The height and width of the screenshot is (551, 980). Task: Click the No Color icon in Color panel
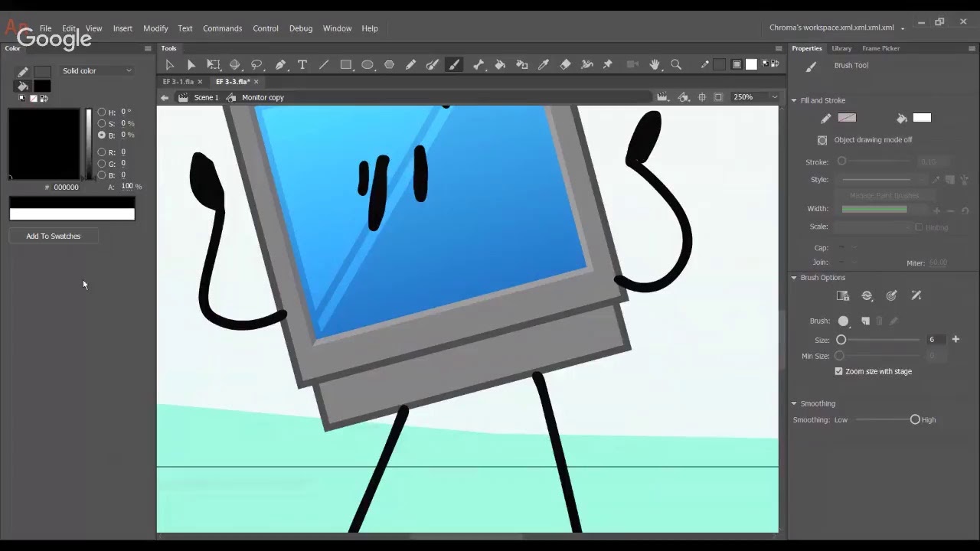click(x=33, y=98)
